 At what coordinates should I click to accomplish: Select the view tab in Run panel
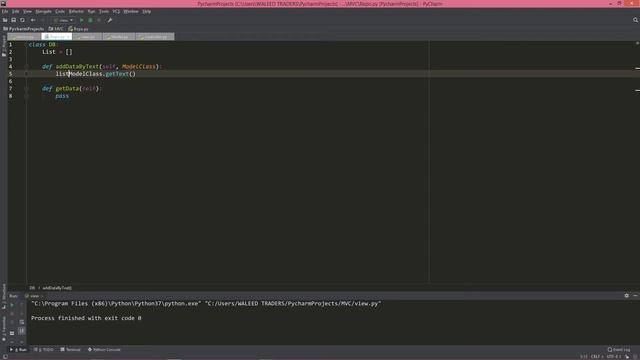34,296
